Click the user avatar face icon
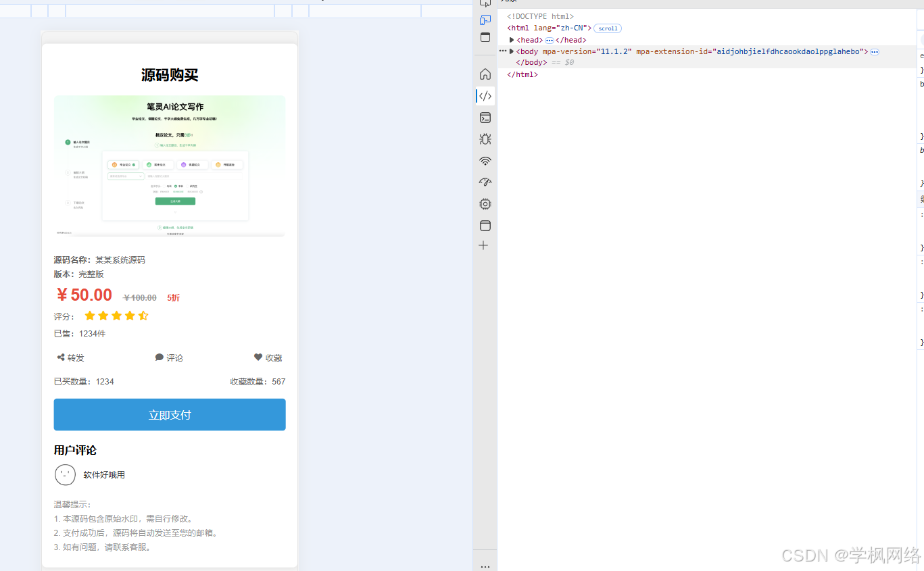Screen dimensions: 924x571 (65, 475)
